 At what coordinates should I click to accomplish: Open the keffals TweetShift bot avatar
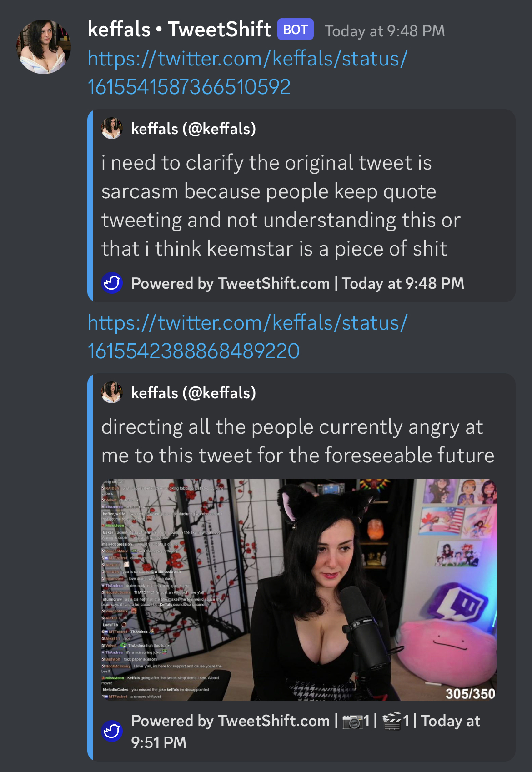44,46
